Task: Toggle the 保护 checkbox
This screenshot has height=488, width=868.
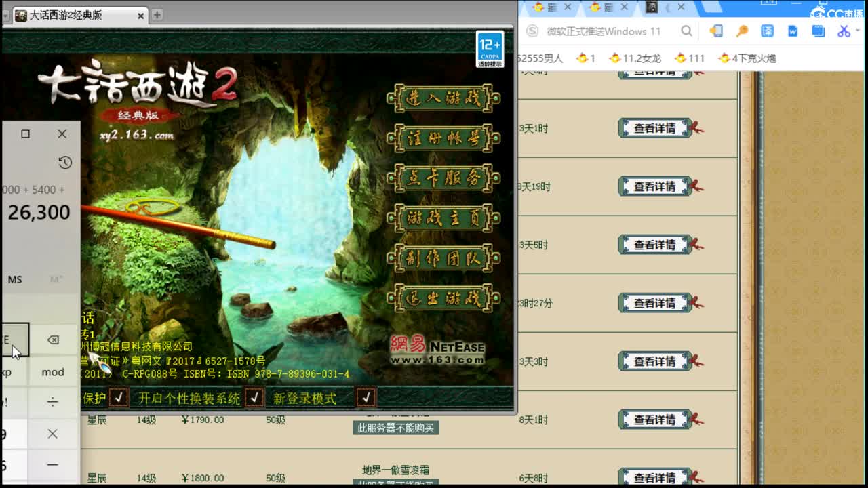Action: click(119, 397)
